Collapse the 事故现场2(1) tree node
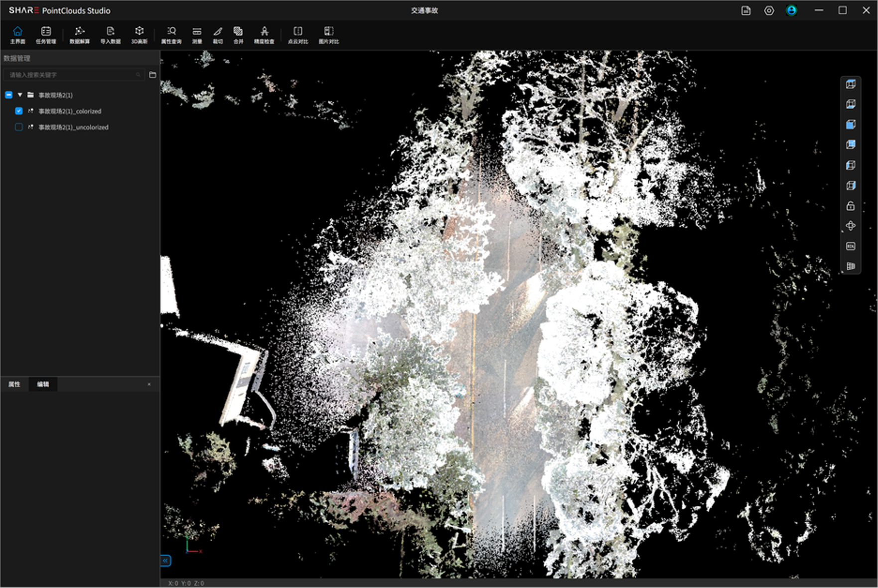 tap(20, 95)
